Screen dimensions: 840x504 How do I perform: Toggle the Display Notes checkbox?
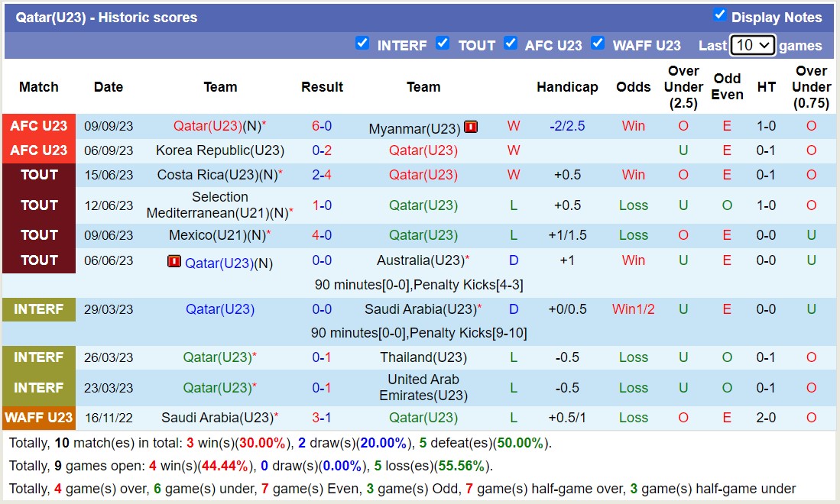(719, 15)
